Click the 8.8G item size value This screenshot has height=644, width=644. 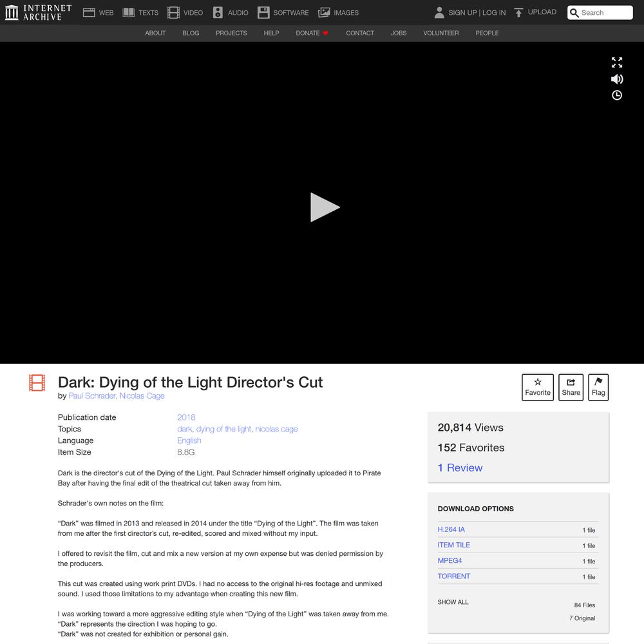coord(185,452)
